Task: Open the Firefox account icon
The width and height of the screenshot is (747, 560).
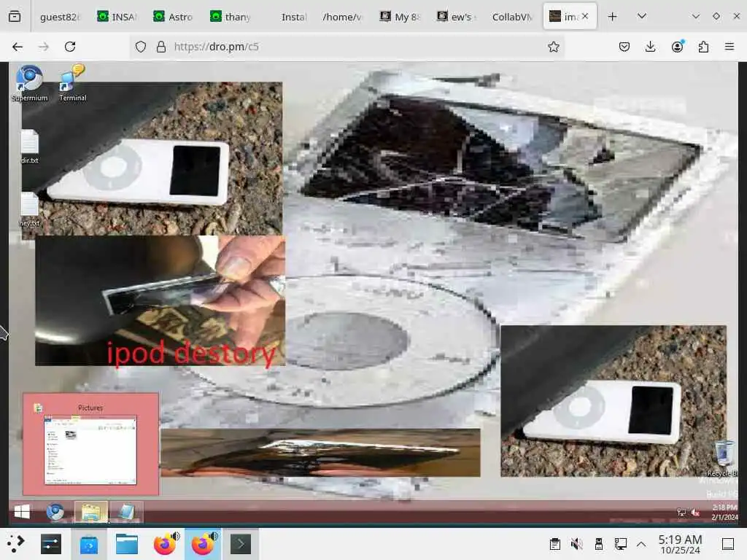Action: click(x=677, y=47)
